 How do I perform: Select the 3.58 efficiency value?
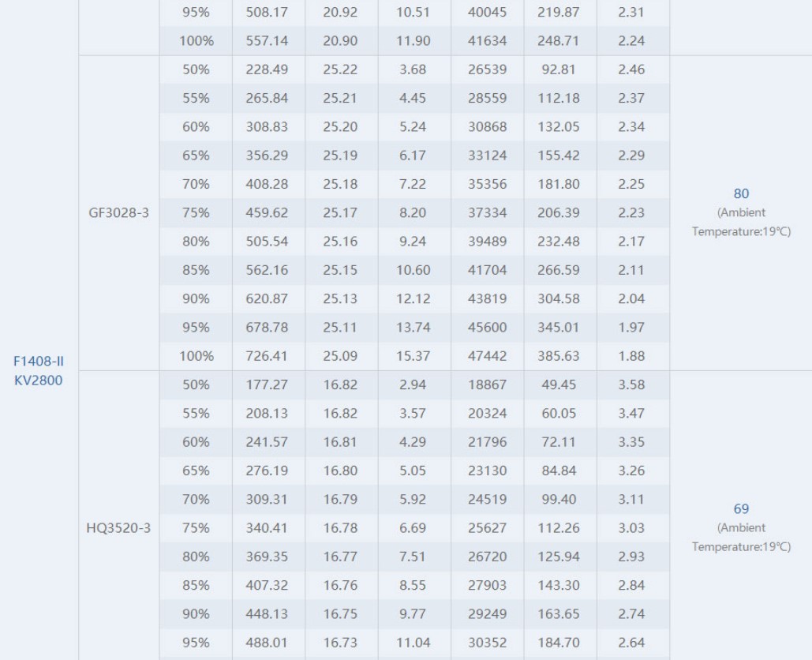[x=631, y=385]
